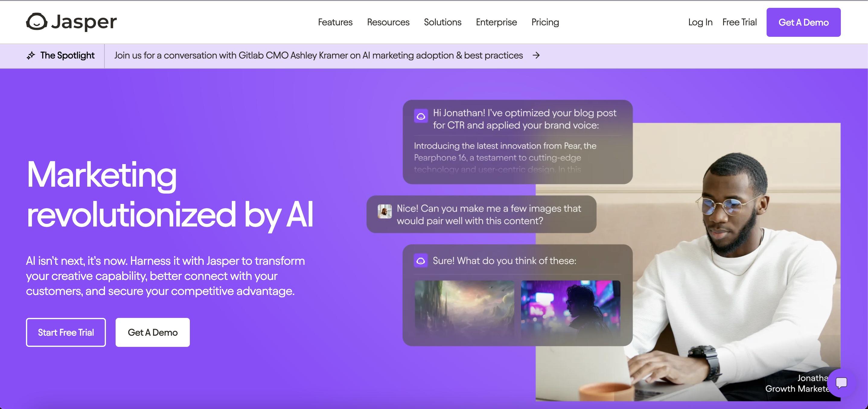868x409 pixels.
Task: Open the Features menu
Action: pyautogui.click(x=335, y=22)
